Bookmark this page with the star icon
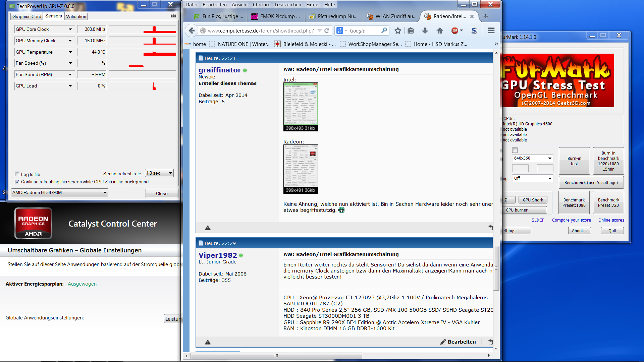 [398, 31]
